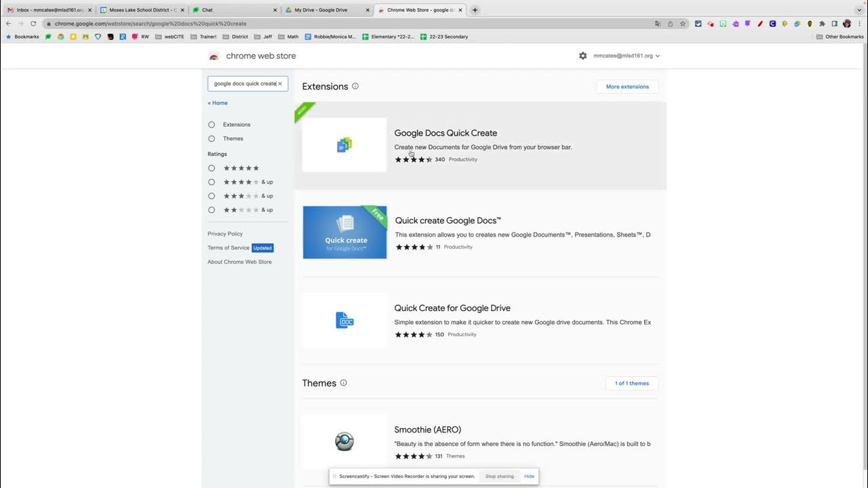The image size is (868, 488).
Task: Open Google Docs Quick Create title
Action: pos(446,133)
